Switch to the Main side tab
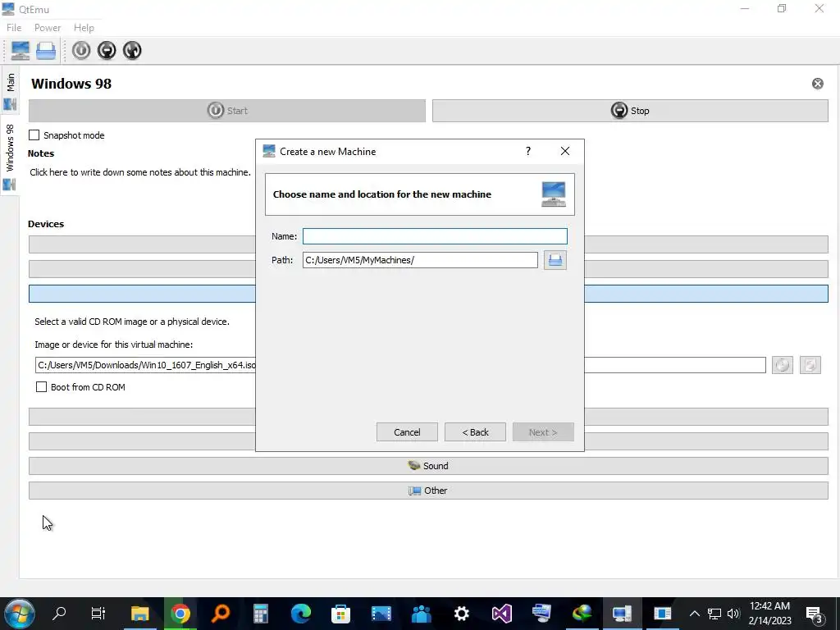This screenshot has height=630, width=840. coord(10,89)
